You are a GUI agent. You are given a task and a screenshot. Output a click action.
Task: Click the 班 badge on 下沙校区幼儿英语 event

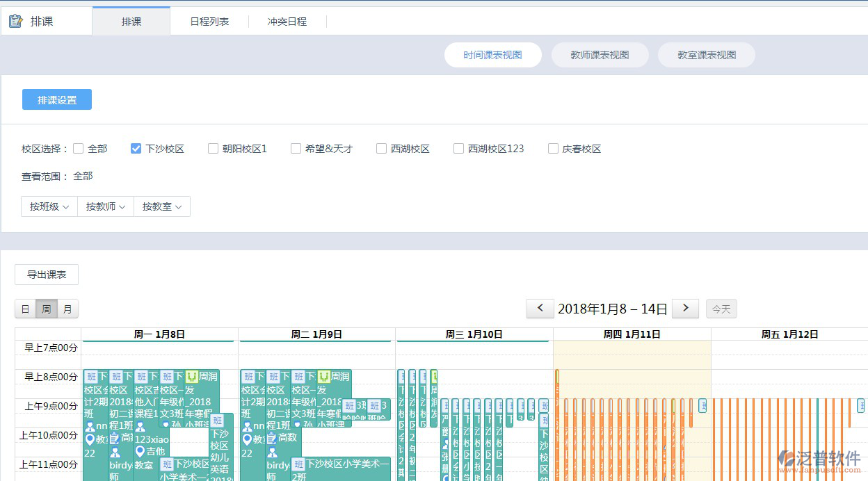point(217,421)
